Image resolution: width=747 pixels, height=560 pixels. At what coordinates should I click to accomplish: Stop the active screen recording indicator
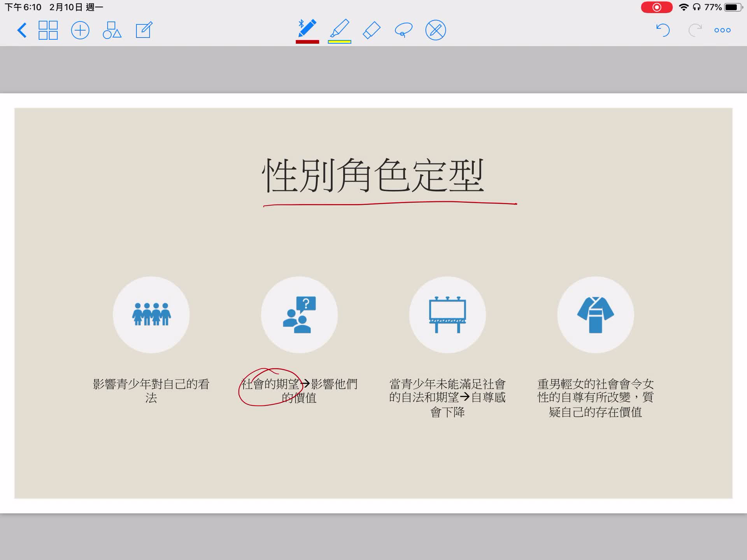click(657, 7)
